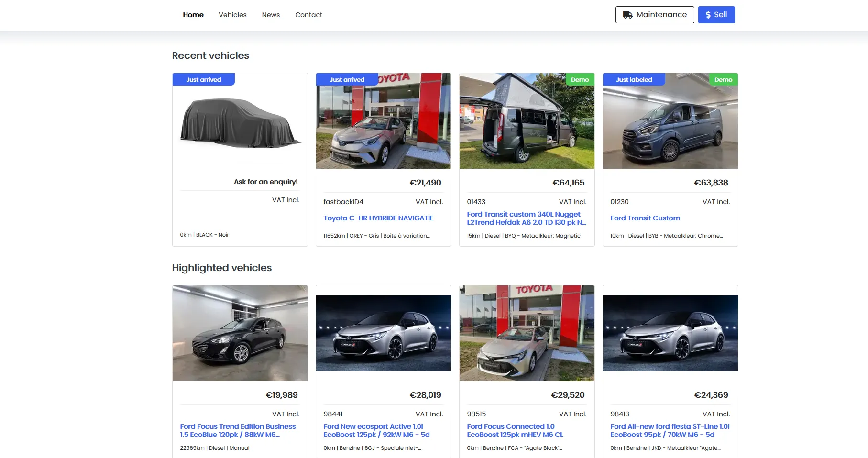
Task: Click the reference number 98515
Action: (476, 414)
